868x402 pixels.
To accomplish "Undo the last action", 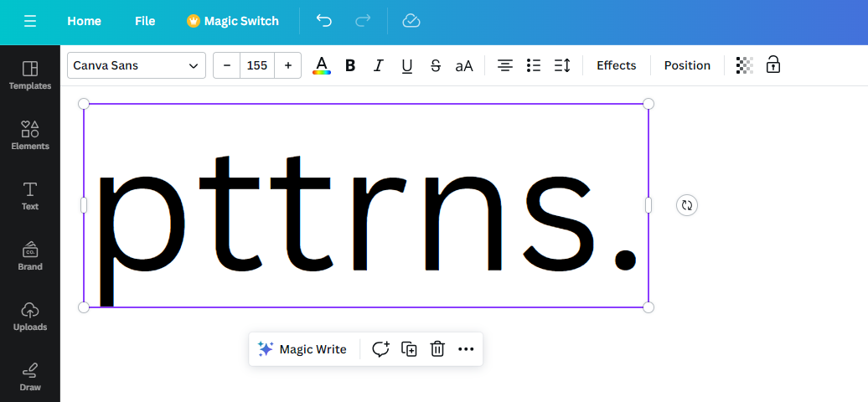I will pyautogui.click(x=324, y=21).
